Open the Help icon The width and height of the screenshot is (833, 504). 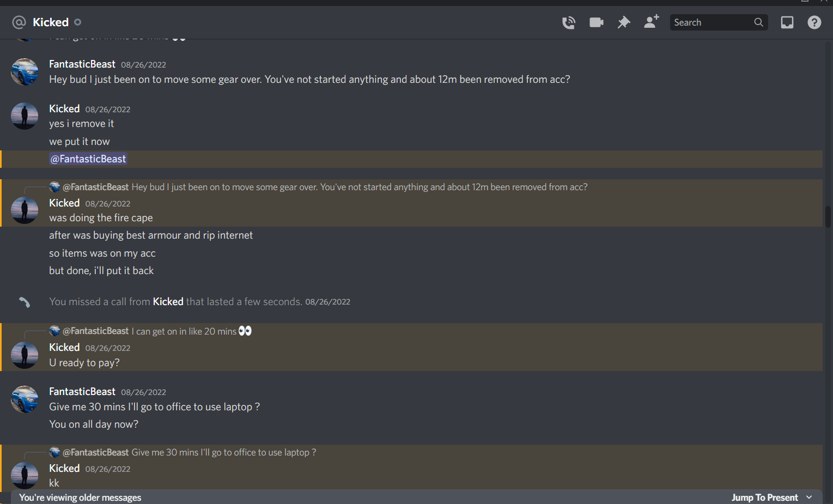click(814, 22)
